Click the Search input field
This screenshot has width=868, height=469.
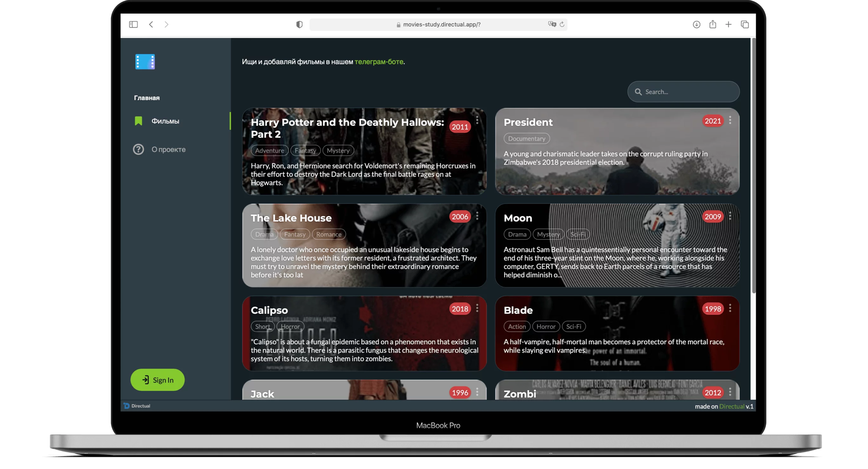point(684,91)
